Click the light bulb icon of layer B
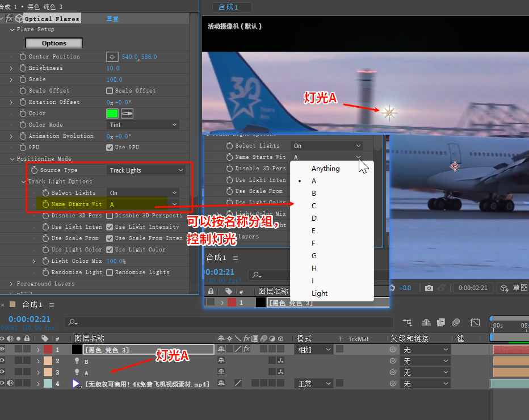Viewport: 529px width, 420px height. (x=77, y=361)
